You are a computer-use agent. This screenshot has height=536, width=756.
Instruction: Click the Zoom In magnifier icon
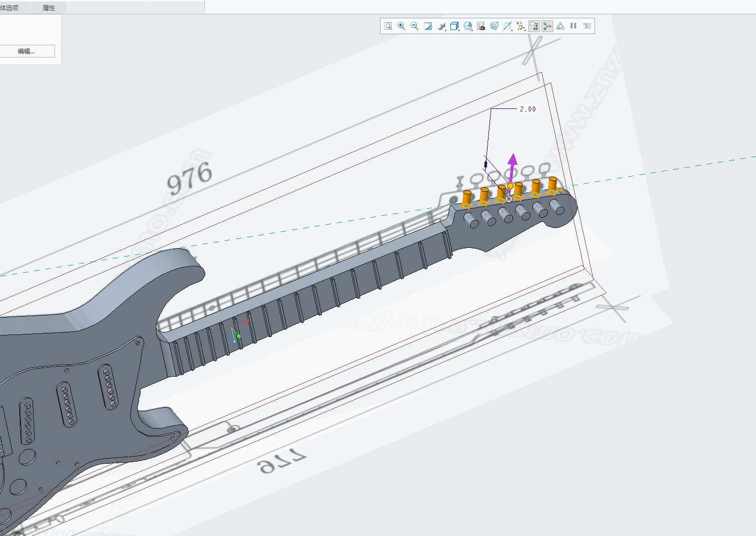[401, 26]
